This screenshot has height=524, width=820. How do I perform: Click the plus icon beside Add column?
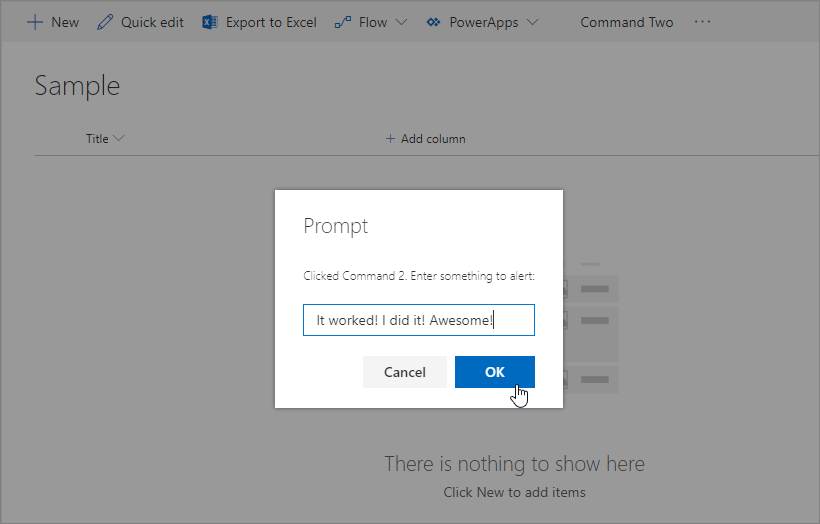click(390, 139)
